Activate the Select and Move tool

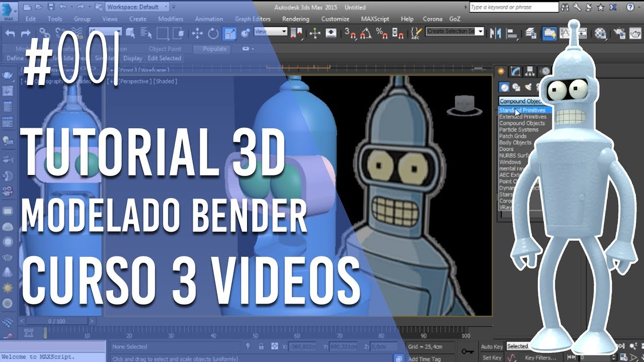pyautogui.click(x=197, y=33)
